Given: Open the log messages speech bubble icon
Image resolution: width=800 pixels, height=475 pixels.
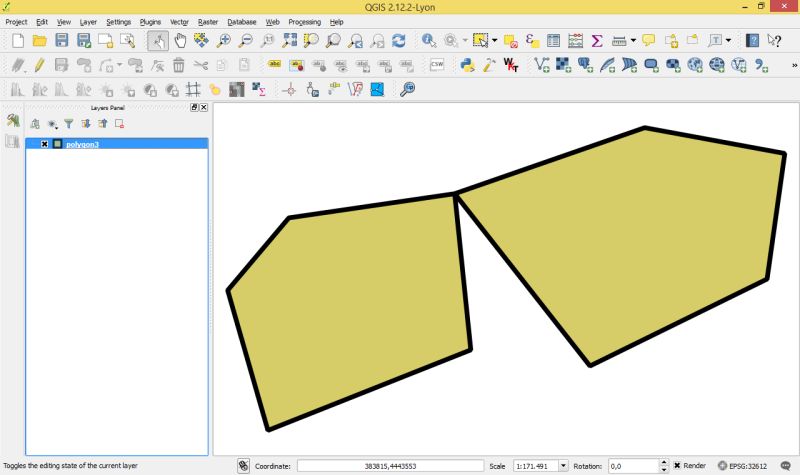Looking at the screenshot, I should coord(786,465).
